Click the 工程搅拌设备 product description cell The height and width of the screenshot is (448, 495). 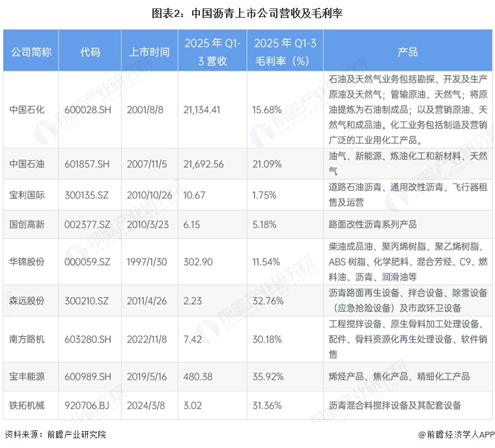[408, 339]
